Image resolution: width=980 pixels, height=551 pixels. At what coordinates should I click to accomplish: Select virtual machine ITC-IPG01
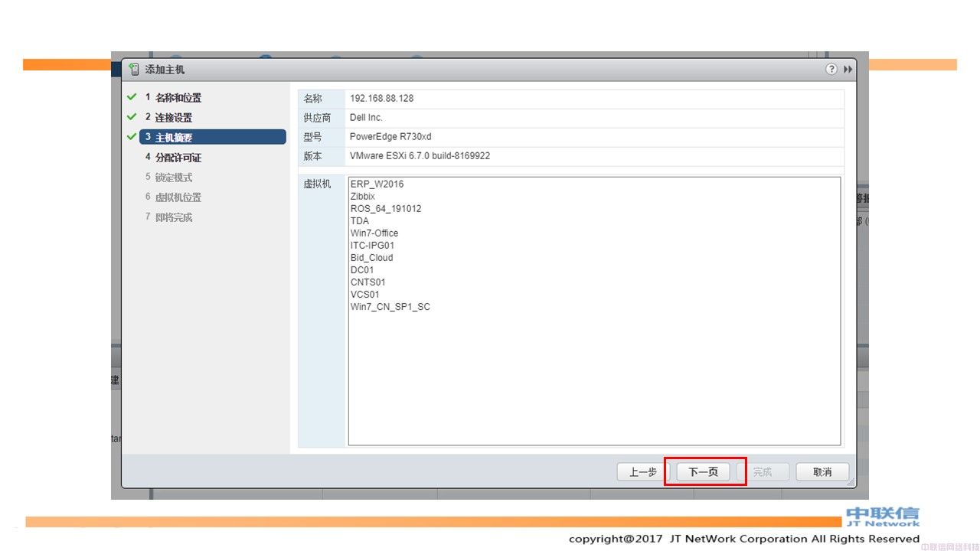pos(373,246)
